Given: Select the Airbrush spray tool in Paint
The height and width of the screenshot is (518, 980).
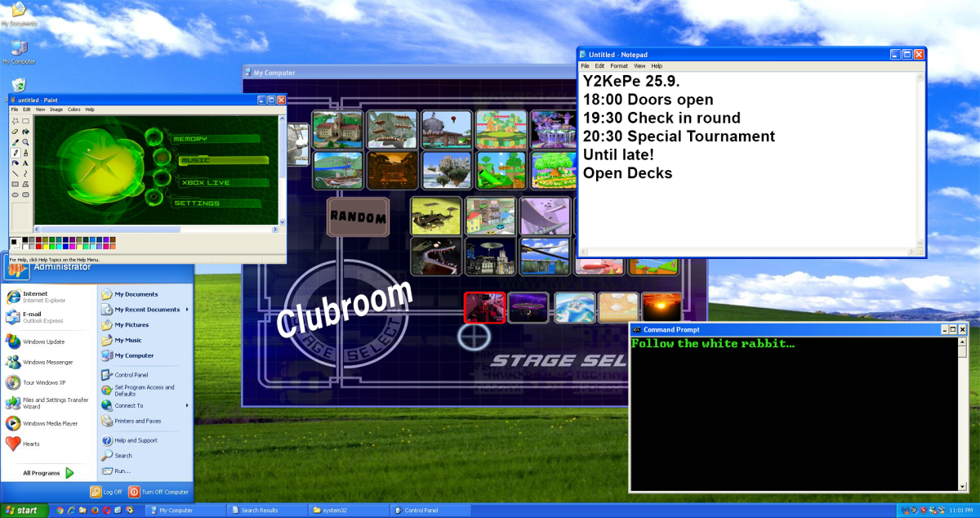Looking at the screenshot, I should point(16,163).
